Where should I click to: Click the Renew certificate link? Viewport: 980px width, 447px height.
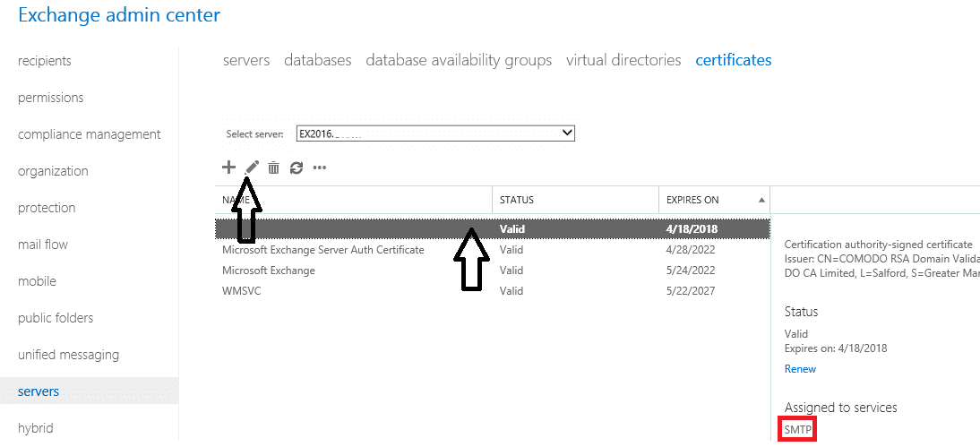[x=800, y=369]
